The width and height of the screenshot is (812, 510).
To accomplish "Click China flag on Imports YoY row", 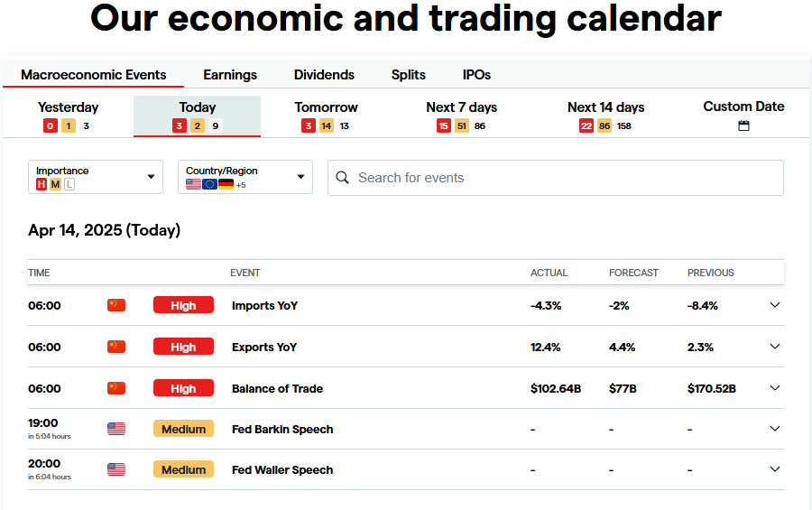I will (x=116, y=305).
